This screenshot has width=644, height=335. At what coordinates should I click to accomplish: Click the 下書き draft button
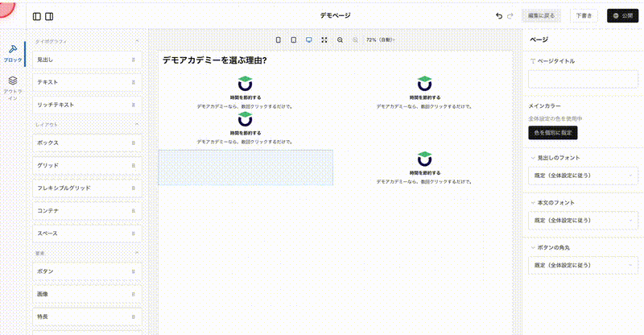(584, 15)
